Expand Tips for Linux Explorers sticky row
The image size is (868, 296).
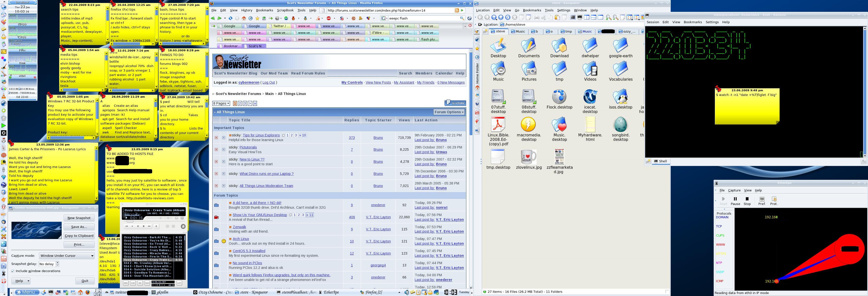pos(223,138)
